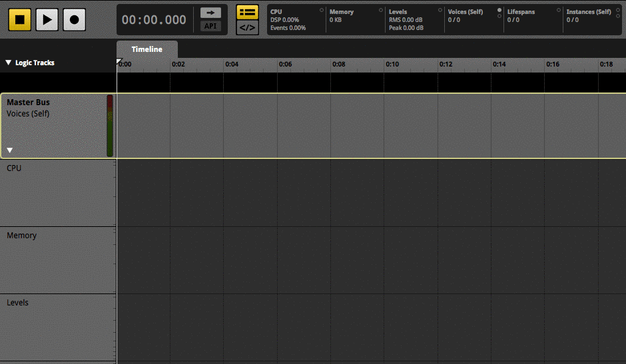This screenshot has height=364, width=626.
Task: Expand the Master Bus track triangle
Action: pyautogui.click(x=10, y=150)
